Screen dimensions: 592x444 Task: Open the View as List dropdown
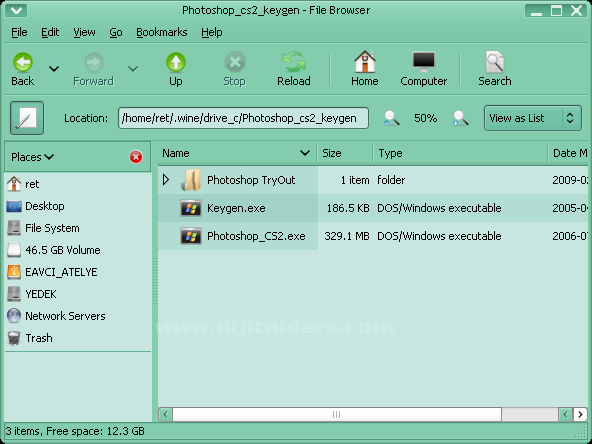tap(532, 118)
